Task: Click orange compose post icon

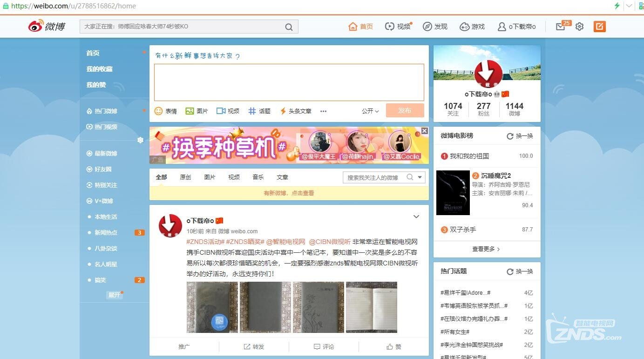Action: tap(600, 27)
